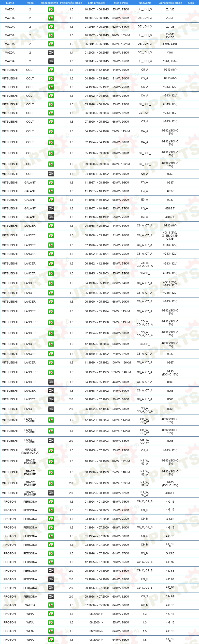Click petrol icon in Colt 51kW / 70KM row
The image size is (199, 644).
pyautogui.click(x=51, y=78)
